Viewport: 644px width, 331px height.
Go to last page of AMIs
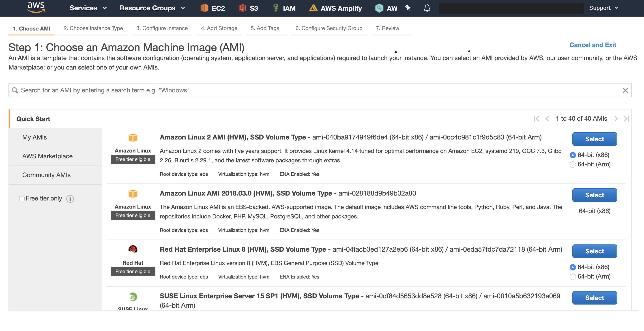tap(627, 118)
